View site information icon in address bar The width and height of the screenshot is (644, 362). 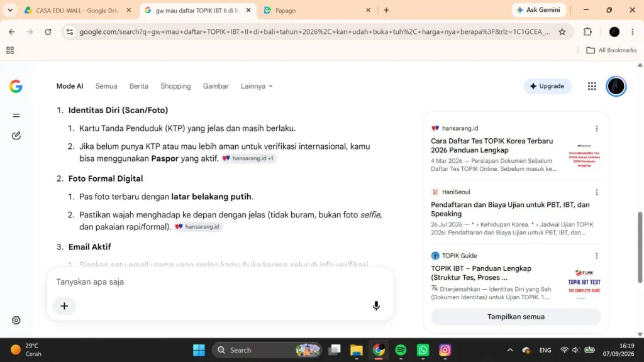tap(70, 31)
